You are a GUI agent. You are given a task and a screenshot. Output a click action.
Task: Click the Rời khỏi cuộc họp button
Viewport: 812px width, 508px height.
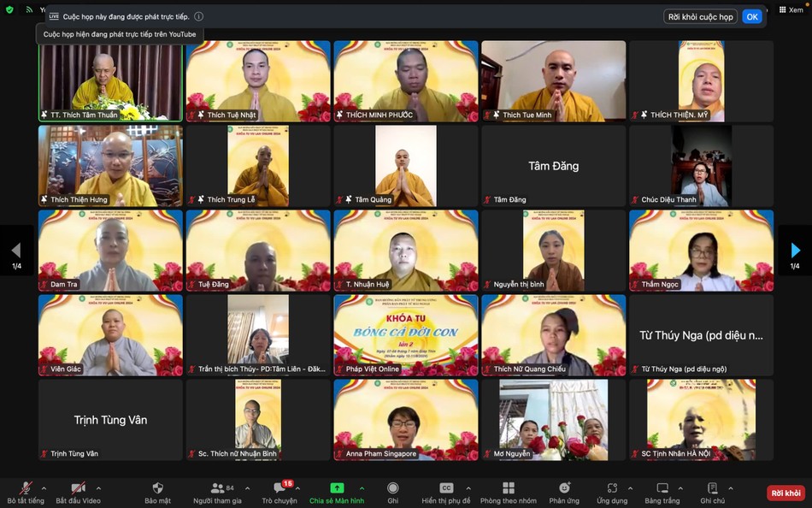(x=699, y=15)
